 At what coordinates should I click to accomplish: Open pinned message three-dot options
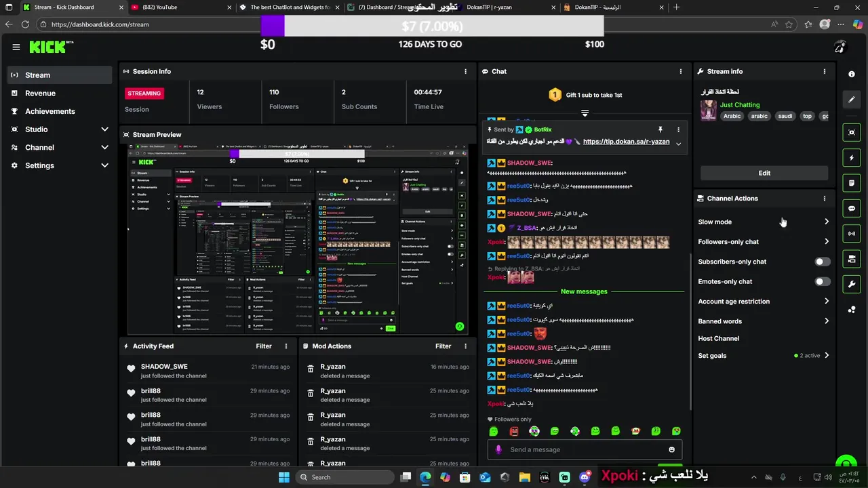point(678,129)
